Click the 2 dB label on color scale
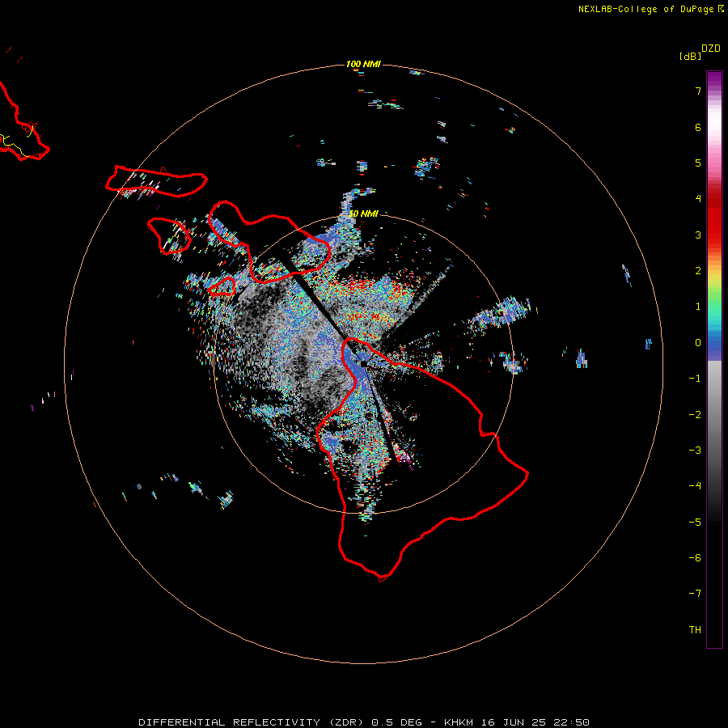 [x=698, y=271]
